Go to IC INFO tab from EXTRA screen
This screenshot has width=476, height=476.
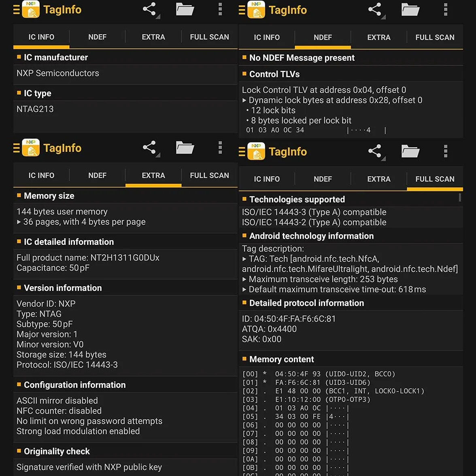tap(41, 175)
